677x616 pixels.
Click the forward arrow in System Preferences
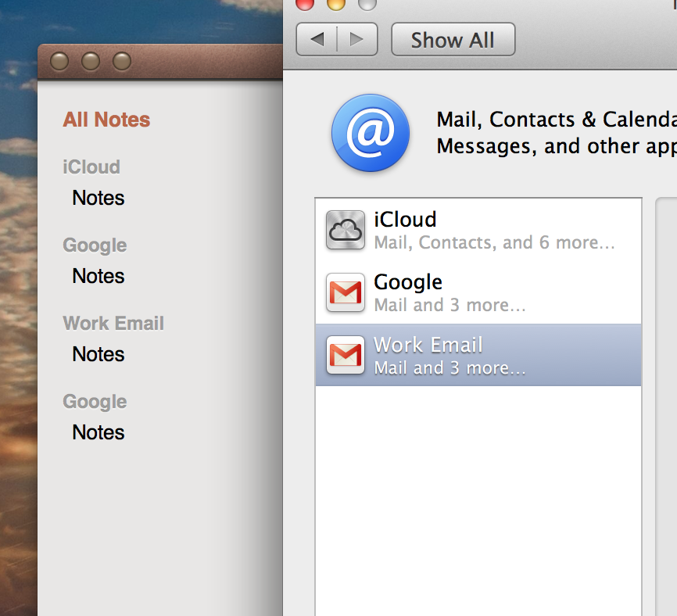click(x=357, y=39)
